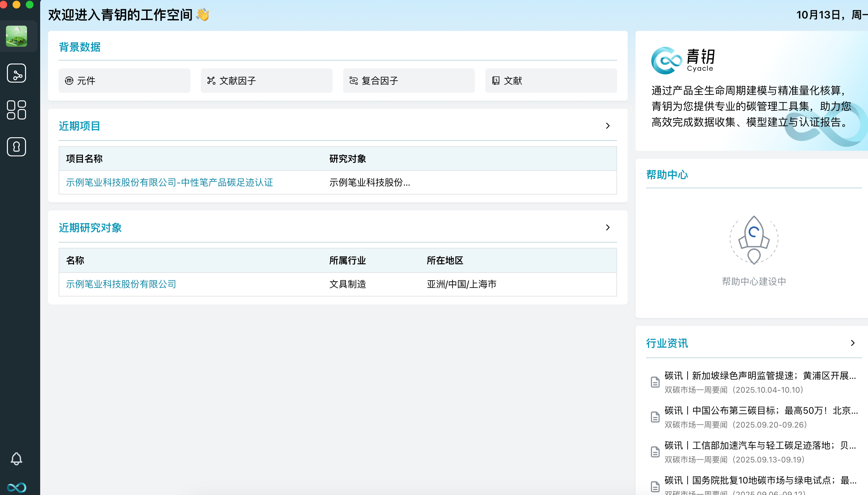Open project 示例笔业科技股份有限公司-中性笔产品碳足迹认证

pyautogui.click(x=169, y=182)
